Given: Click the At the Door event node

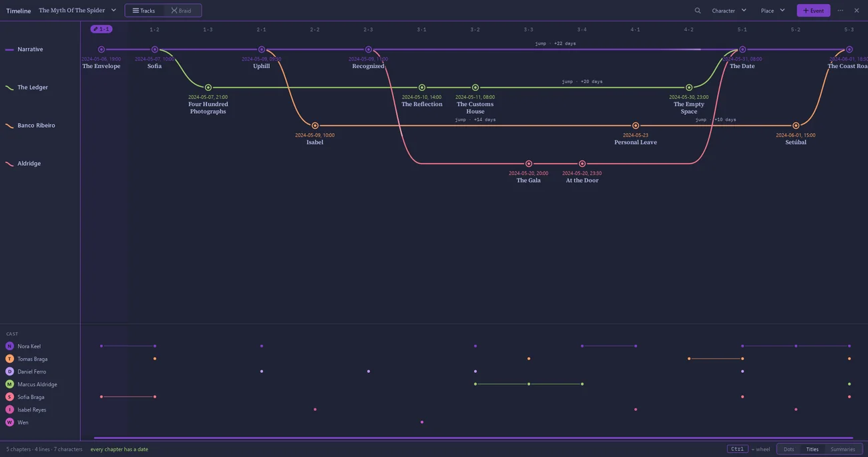Looking at the screenshot, I should point(582,164).
